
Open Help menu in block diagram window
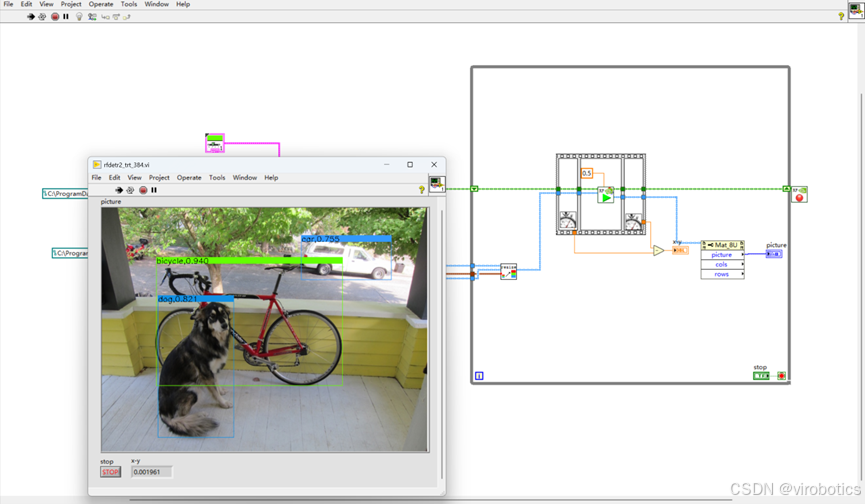(183, 4)
